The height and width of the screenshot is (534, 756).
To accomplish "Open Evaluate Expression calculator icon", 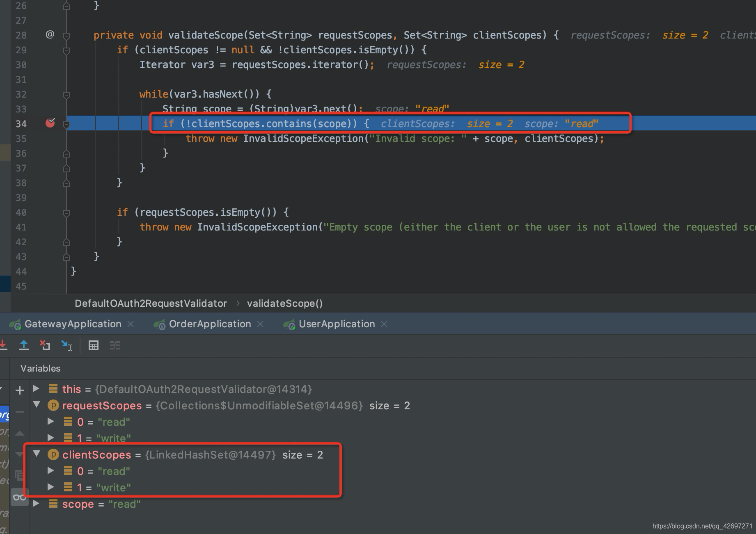I will 94,345.
